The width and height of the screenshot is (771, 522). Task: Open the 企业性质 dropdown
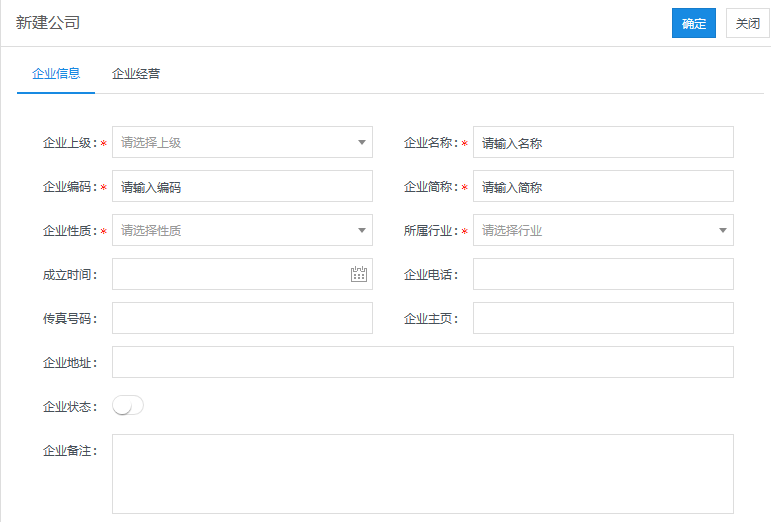[242, 230]
